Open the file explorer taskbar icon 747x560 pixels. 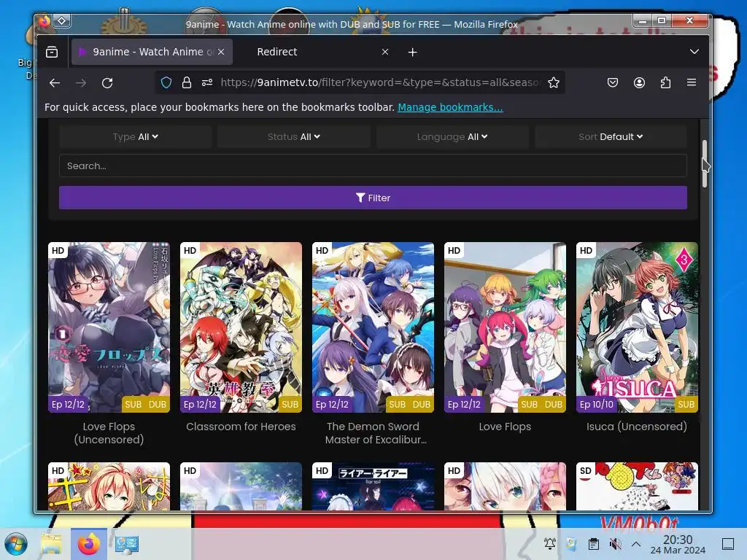click(52, 544)
